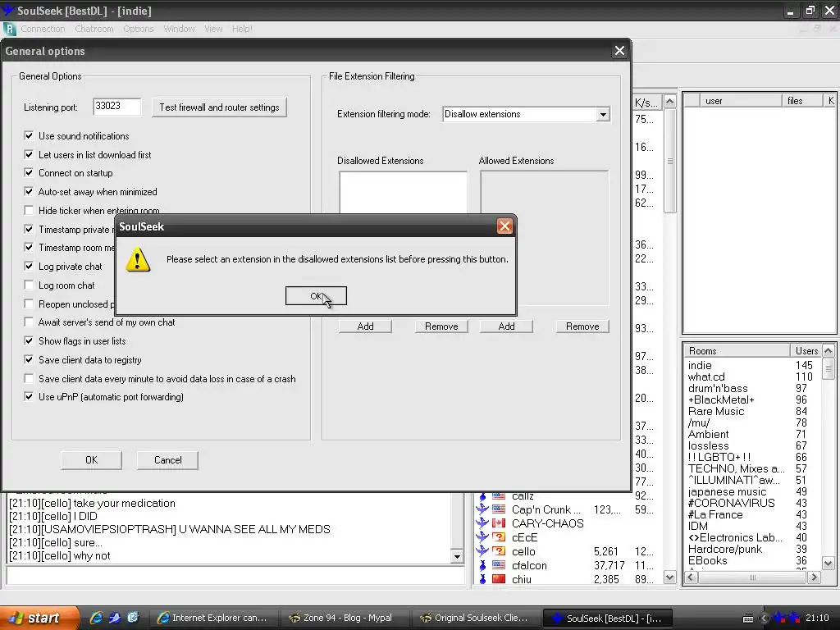The width and height of the screenshot is (840, 630).
Task: Open the Options menu
Action: click(138, 29)
